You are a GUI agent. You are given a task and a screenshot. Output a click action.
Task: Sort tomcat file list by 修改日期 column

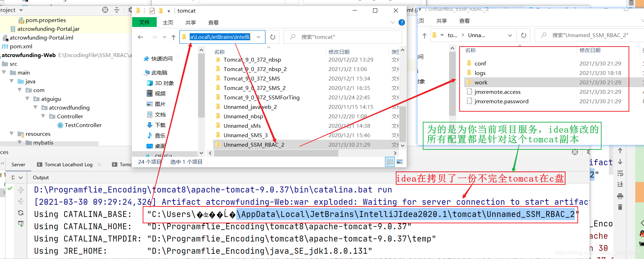339,52
